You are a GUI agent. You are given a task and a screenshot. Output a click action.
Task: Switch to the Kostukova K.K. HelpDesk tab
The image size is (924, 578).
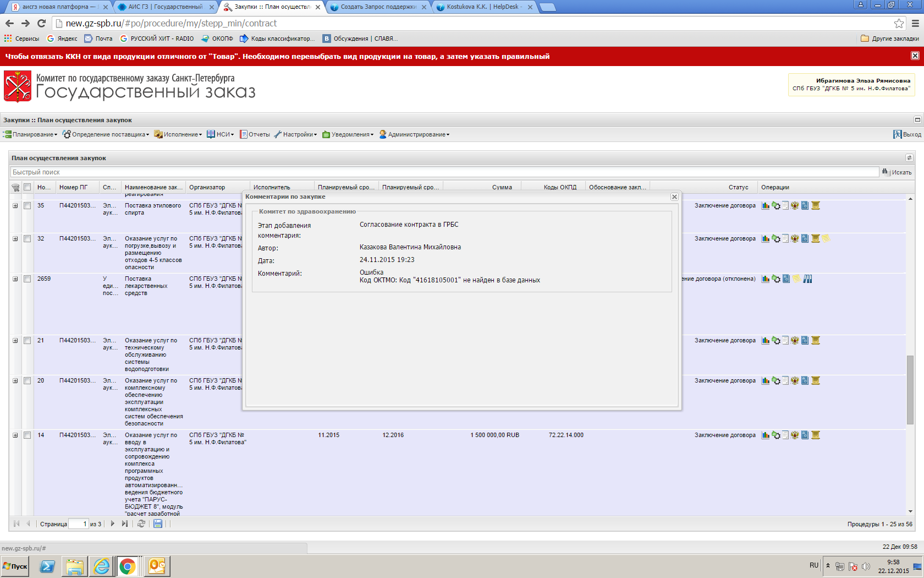point(484,7)
